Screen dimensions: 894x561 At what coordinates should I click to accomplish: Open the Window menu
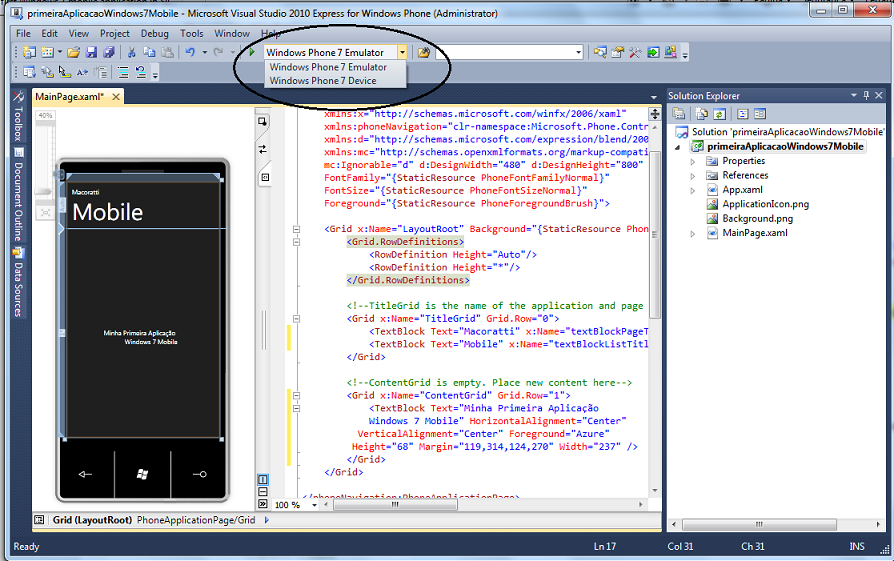click(x=231, y=34)
